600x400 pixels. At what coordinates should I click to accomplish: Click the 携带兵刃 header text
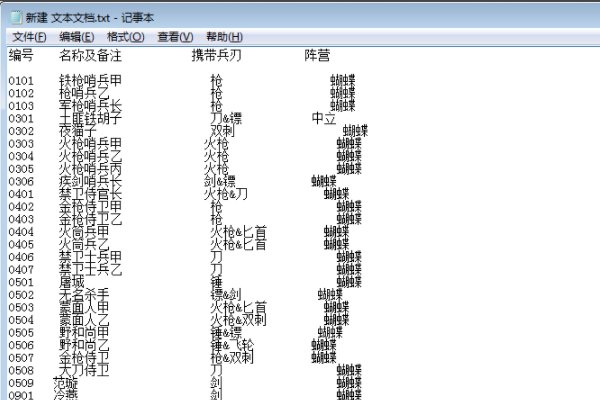216,54
